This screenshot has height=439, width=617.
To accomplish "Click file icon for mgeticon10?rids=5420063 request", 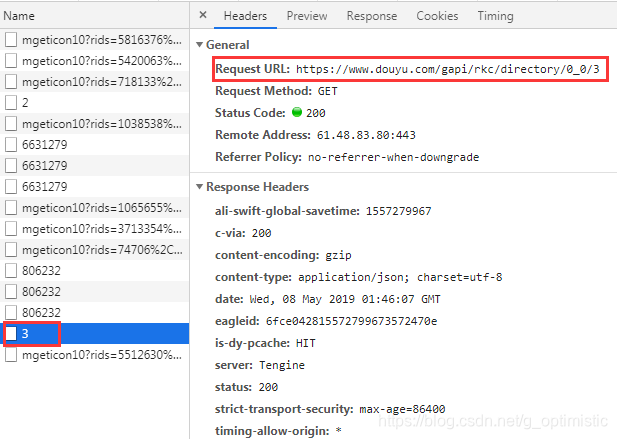I will [11, 61].
